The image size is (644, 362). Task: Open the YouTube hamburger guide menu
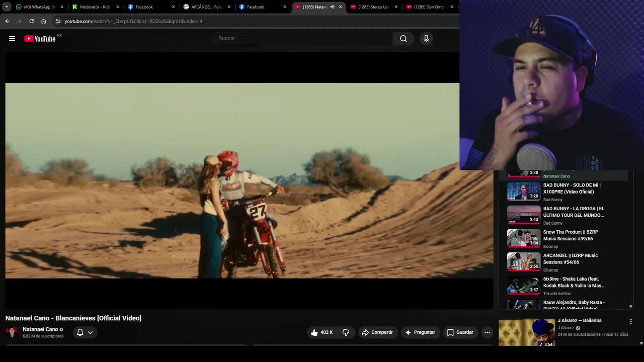pos(12,39)
